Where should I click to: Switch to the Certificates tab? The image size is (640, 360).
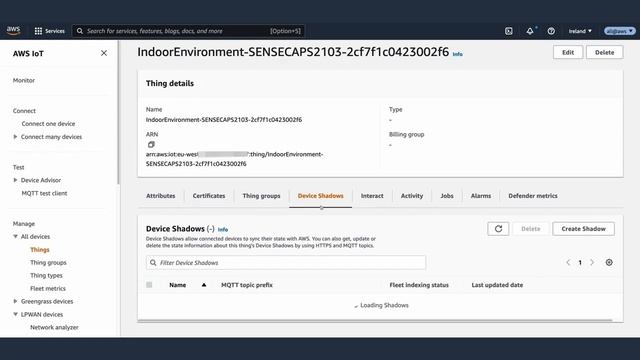pyautogui.click(x=209, y=196)
